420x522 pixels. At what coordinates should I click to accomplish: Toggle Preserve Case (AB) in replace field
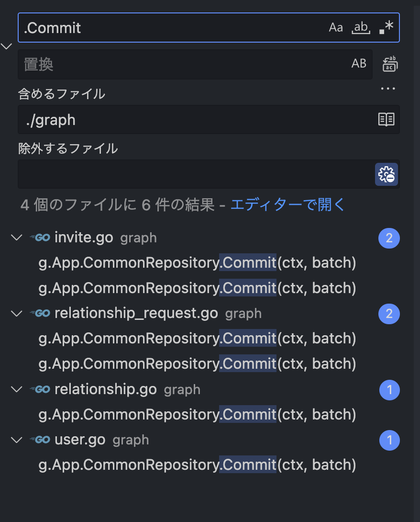pos(359,64)
